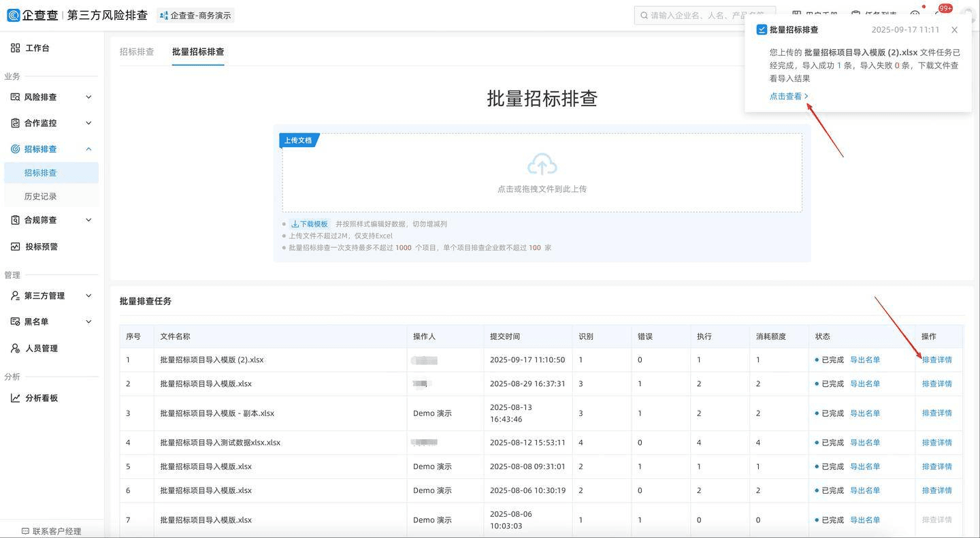This screenshot has width=980, height=538.
Task: Click file name 批量招标项目导入测试数据xlsx.xlsx
Action: pos(220,443)
